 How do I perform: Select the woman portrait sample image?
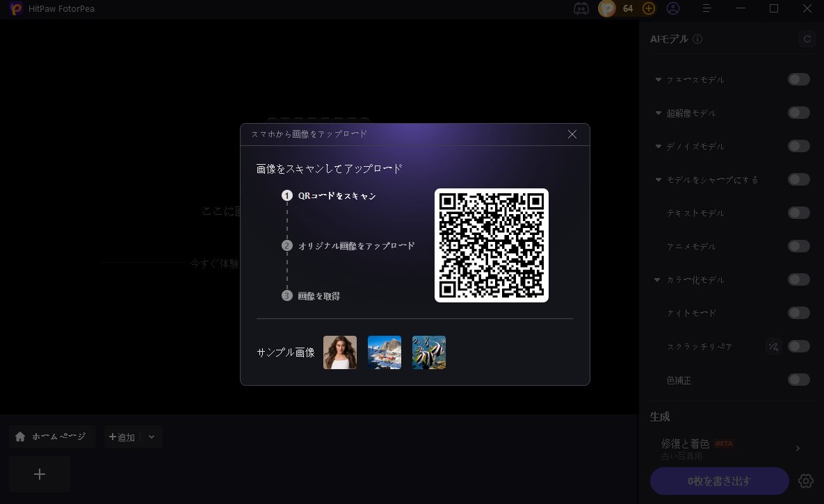tap(340, 352)
